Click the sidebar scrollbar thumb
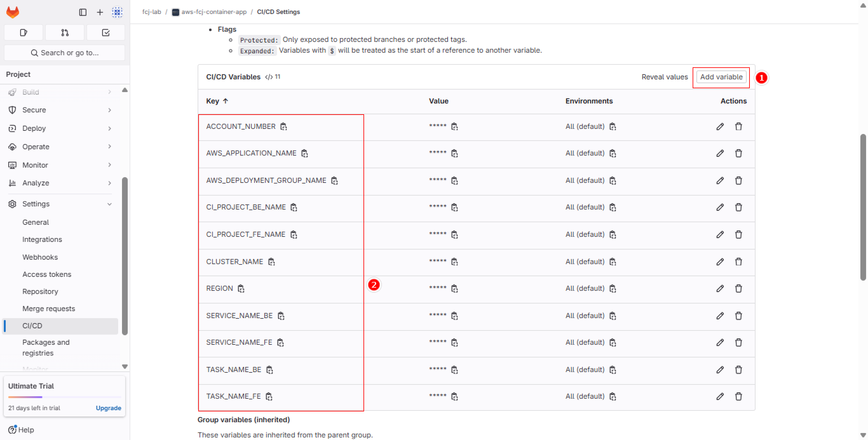 tap(125, 256)
